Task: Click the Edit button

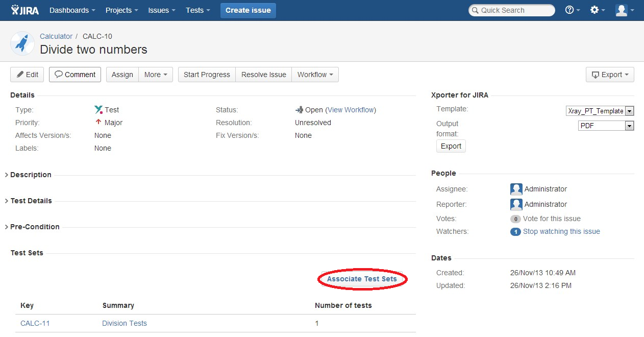Action: (27, 75)
